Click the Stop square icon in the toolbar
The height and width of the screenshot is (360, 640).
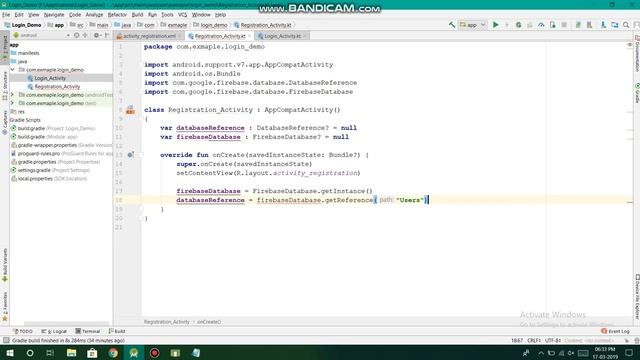pyautogui.click(x=564, y=25)
